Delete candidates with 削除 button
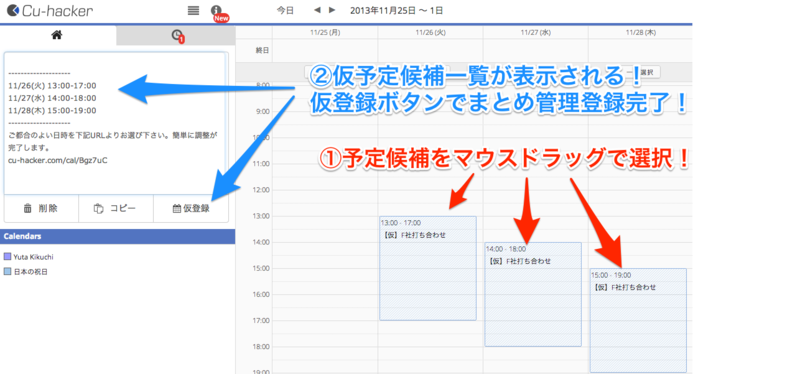This screenshot has width=800, height=374. pyautogui.click(x=41, y=208)
